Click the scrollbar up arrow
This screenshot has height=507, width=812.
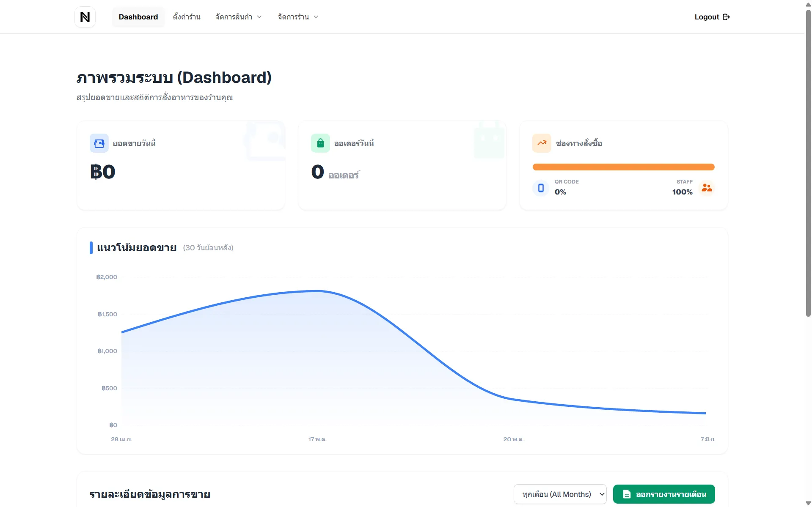tap(808, 4)
